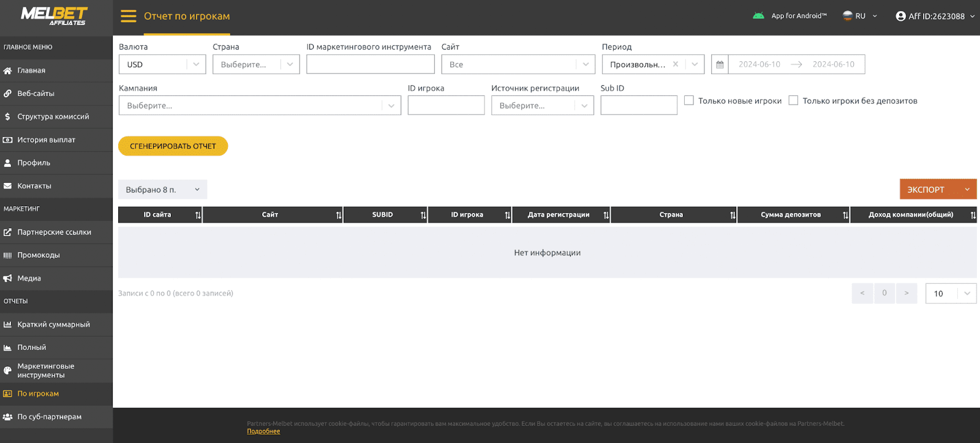Screen dimensions: 980x443
Task: Sort by Дата регистрации column arrows
Action: coord(606,215)
